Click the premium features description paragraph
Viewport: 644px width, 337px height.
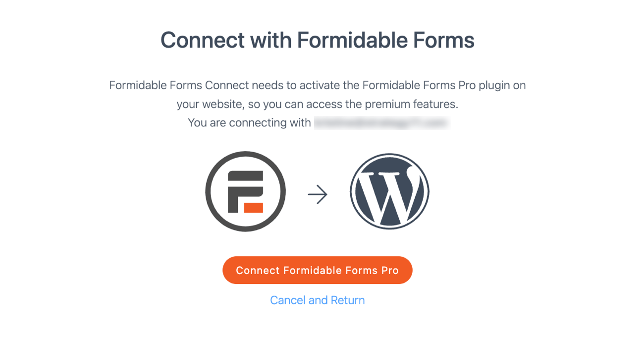317,94
